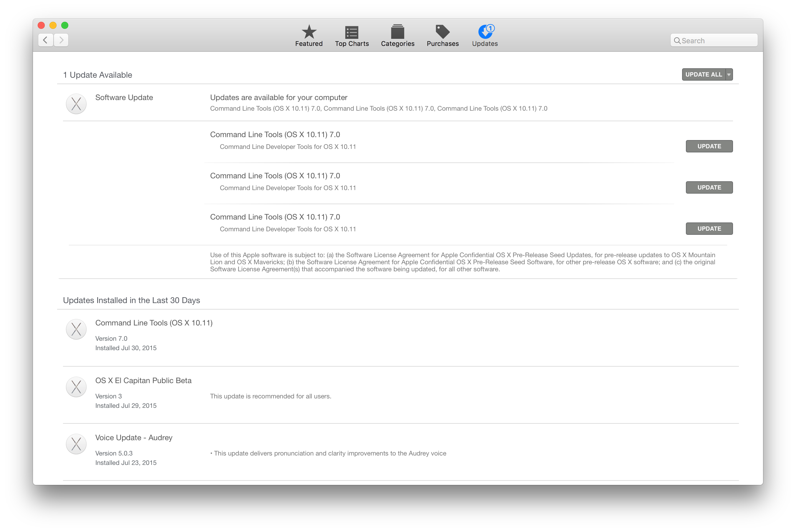Open the Updates download icon

[486, 31]
